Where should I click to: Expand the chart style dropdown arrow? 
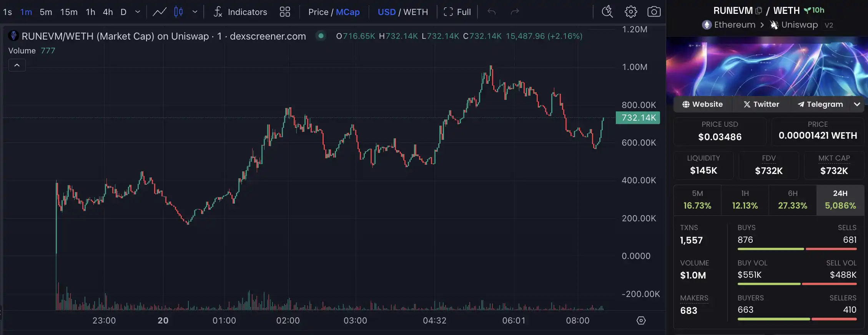coord(195,12)
